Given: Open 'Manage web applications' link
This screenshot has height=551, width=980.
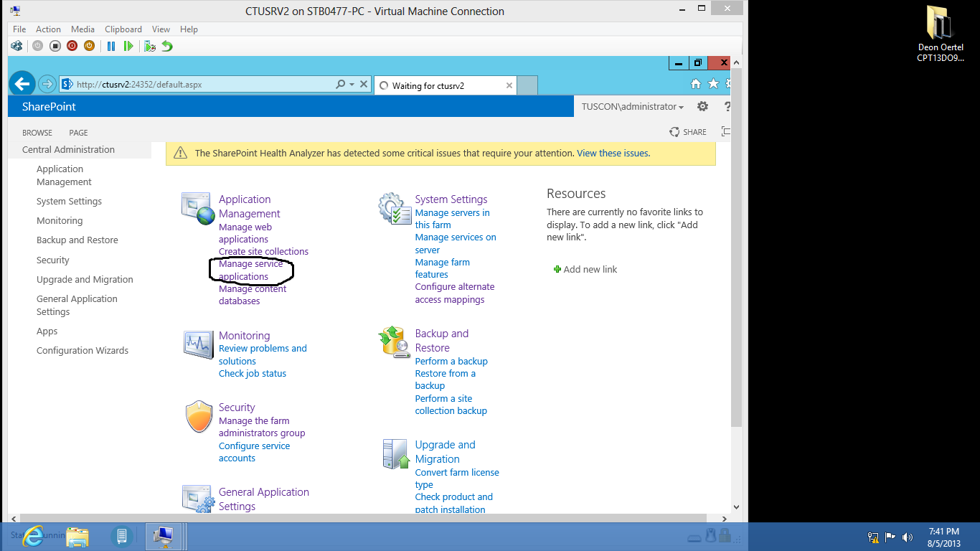Looking at the screenshot, I should (245, 233).
